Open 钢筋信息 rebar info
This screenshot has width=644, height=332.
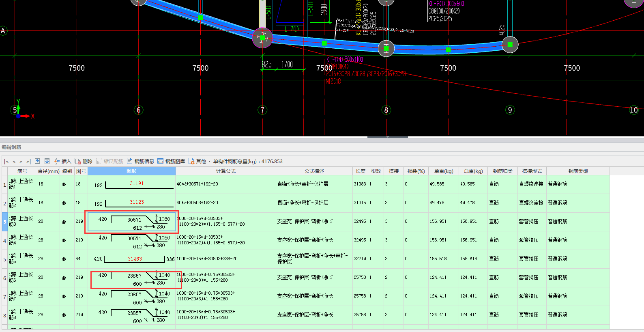pos(140,161)
